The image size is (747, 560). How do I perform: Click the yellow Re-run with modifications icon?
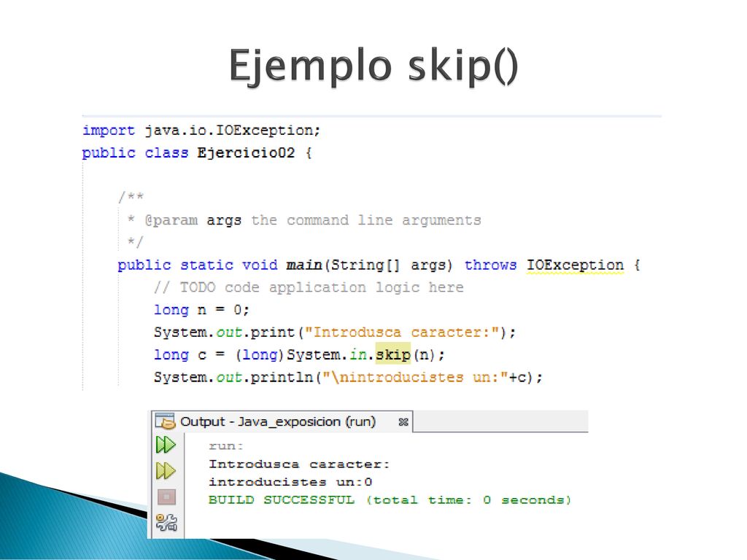166,471
